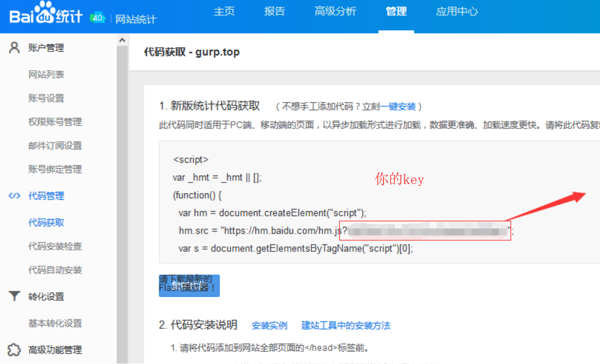600x364 pixels.
Task: Click the sidebar vertical scrollbar track
Action: pos(122,205)
